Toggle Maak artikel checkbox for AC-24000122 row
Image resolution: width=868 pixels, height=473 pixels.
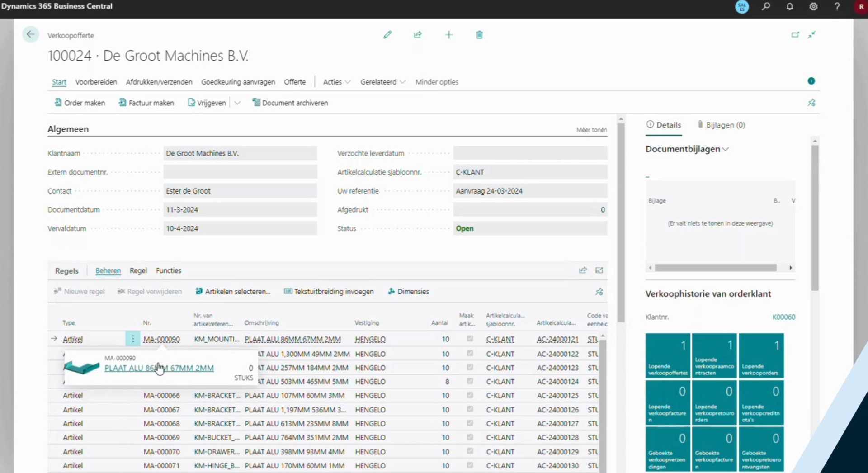470,353
